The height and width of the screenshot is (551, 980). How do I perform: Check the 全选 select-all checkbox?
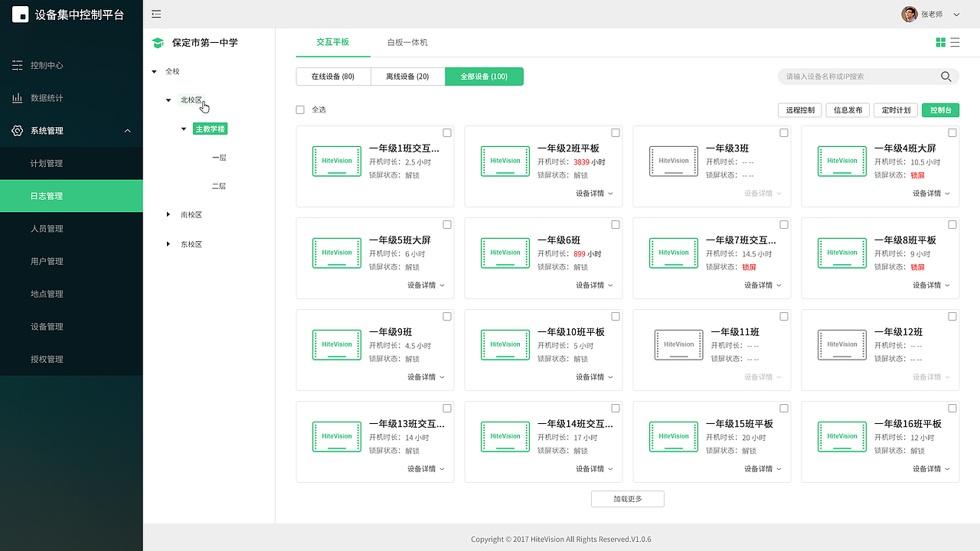(x=300, y=109)
